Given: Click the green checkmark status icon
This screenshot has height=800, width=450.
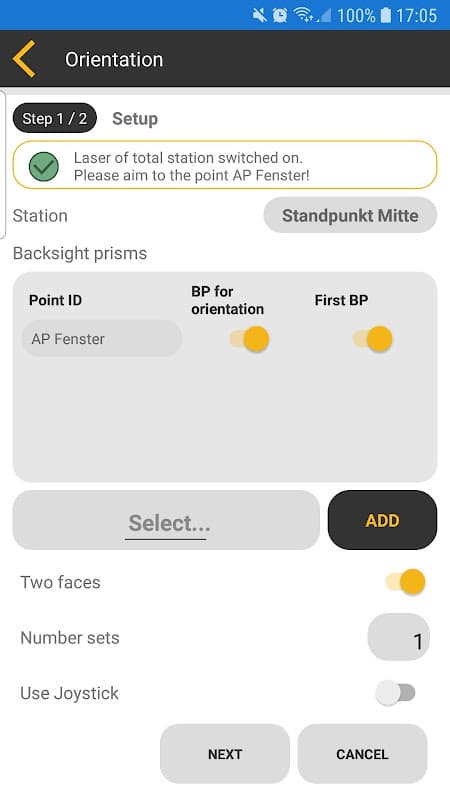Looking at the screenshot, I should pos(43,166).
